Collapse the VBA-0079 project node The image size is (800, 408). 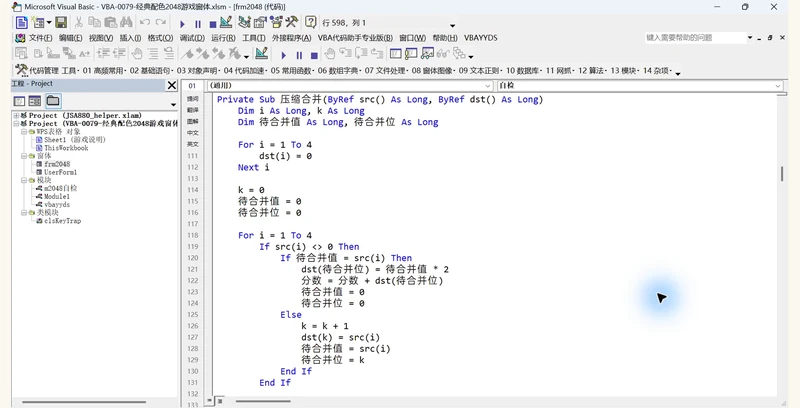click(16, 124)
